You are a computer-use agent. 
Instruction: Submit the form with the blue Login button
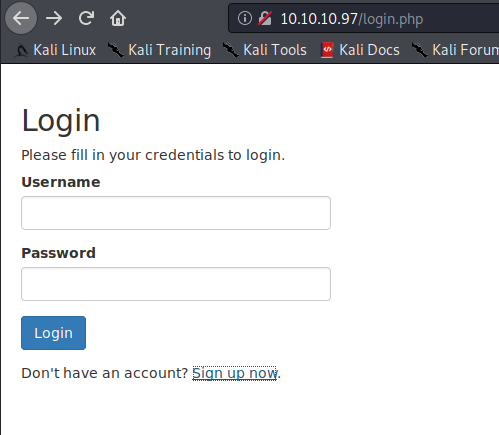53,333
